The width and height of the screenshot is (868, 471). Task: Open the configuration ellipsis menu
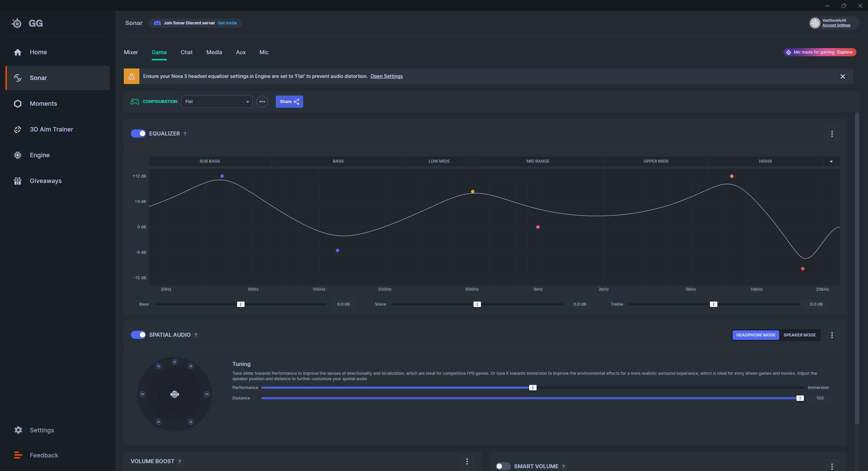(262, 102)
